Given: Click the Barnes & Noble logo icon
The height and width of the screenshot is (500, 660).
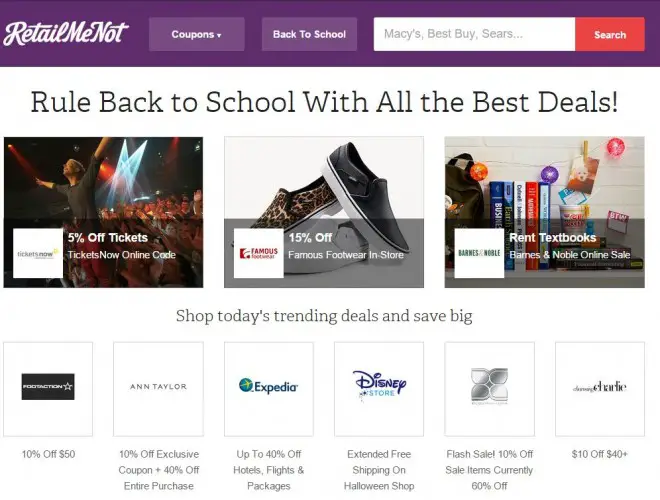Looking at the screenshot, I should [x=479, y=253].
